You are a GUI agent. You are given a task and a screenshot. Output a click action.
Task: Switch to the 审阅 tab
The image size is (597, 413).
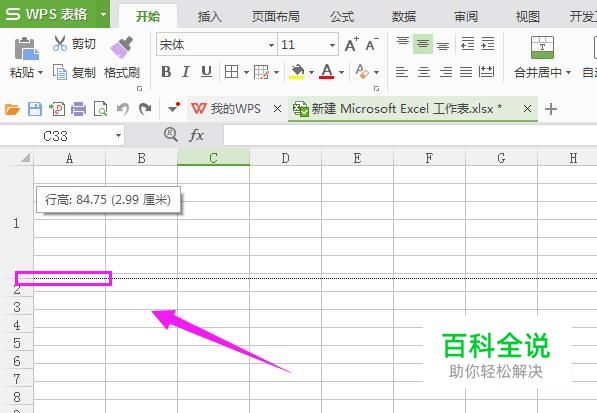pos(466,16)
